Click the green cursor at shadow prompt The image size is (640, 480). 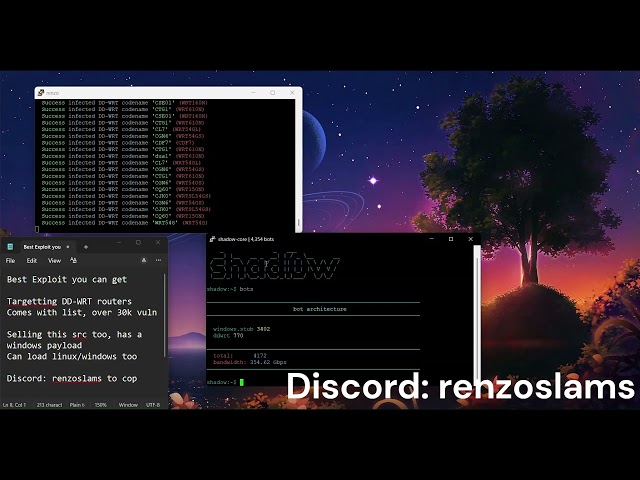242,382
